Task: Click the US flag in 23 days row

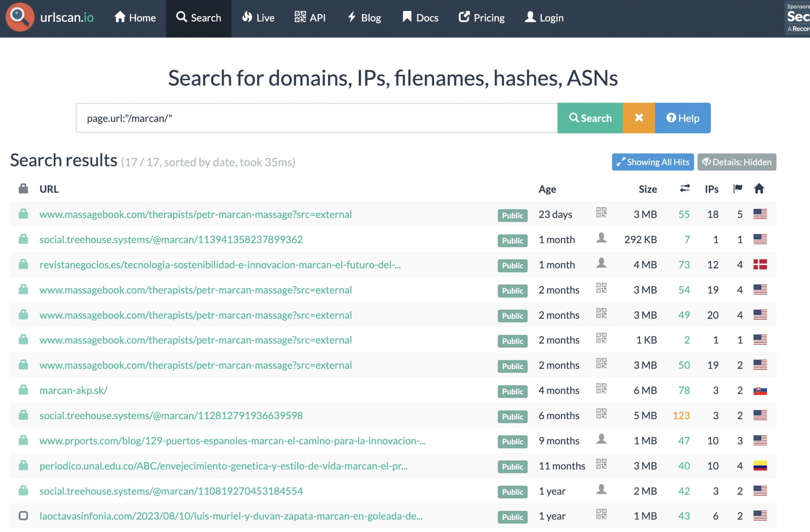Action: (760, 214)
